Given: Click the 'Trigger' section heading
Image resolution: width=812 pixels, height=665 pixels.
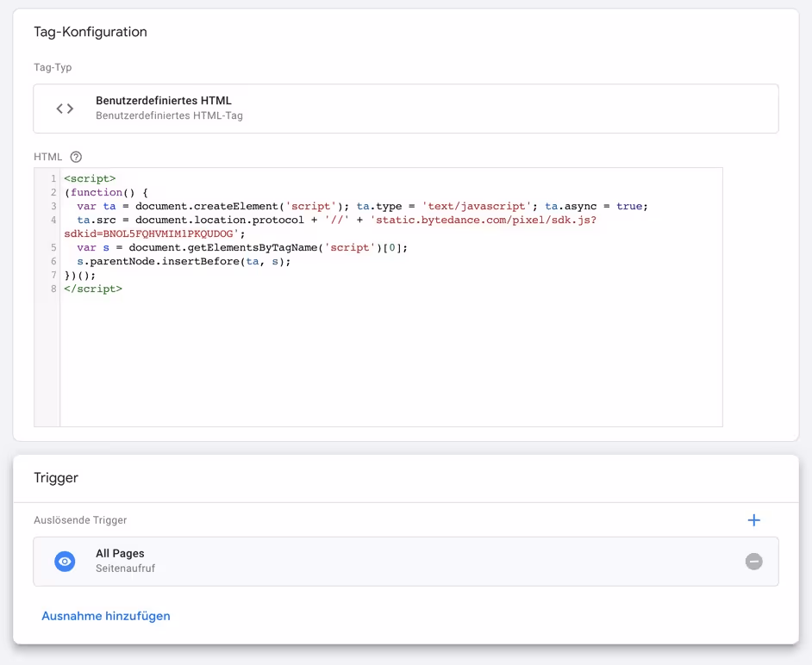Looking at the screenshot, I should click(x=56, y=478).
